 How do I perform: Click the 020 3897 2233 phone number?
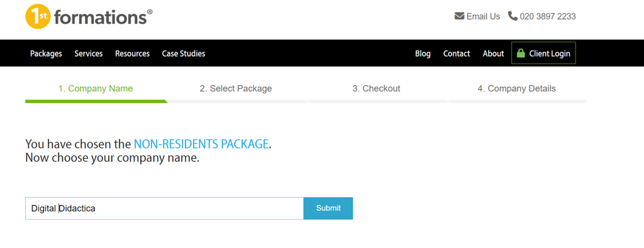click(548, 16)
